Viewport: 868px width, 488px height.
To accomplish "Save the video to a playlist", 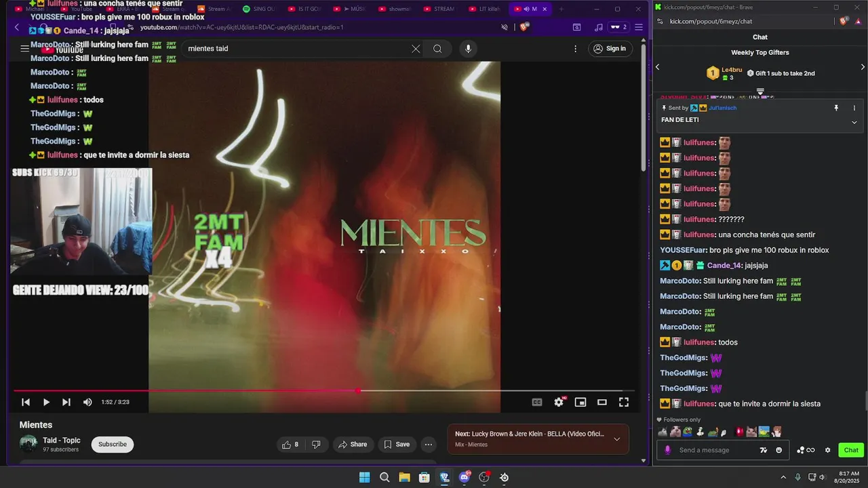I will tap(397, 445).
